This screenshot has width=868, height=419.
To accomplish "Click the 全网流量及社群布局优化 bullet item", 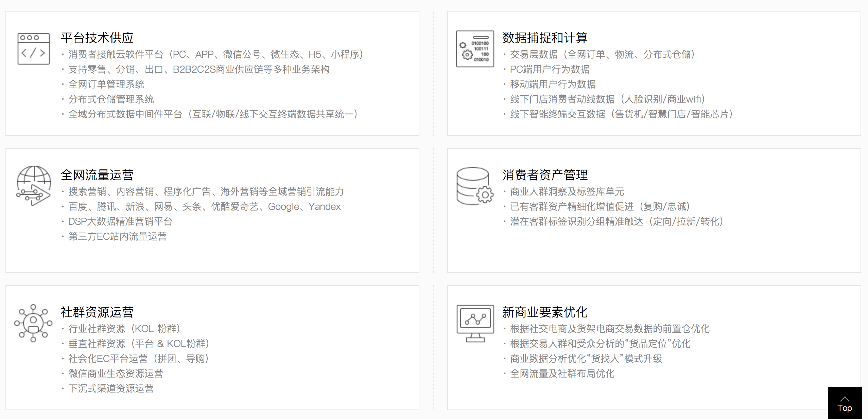I will [562, 374].
